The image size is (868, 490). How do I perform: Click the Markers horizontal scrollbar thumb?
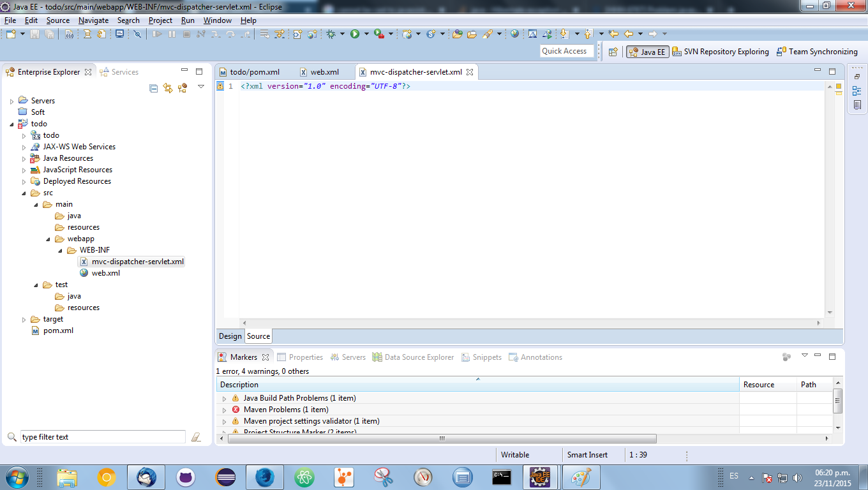point(442,439)
